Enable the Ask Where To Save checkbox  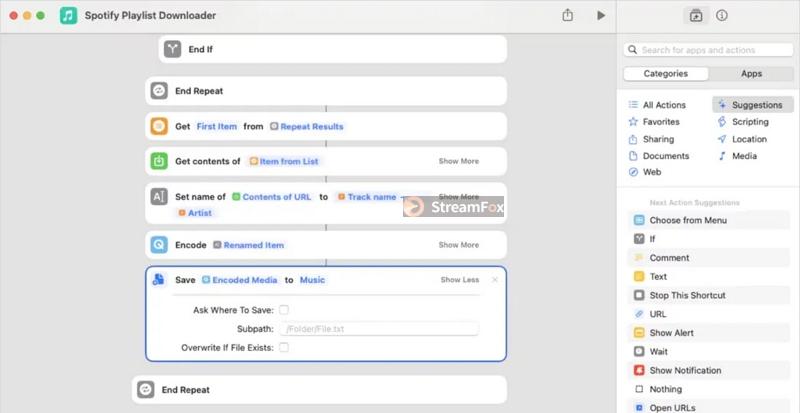(284, 310)
